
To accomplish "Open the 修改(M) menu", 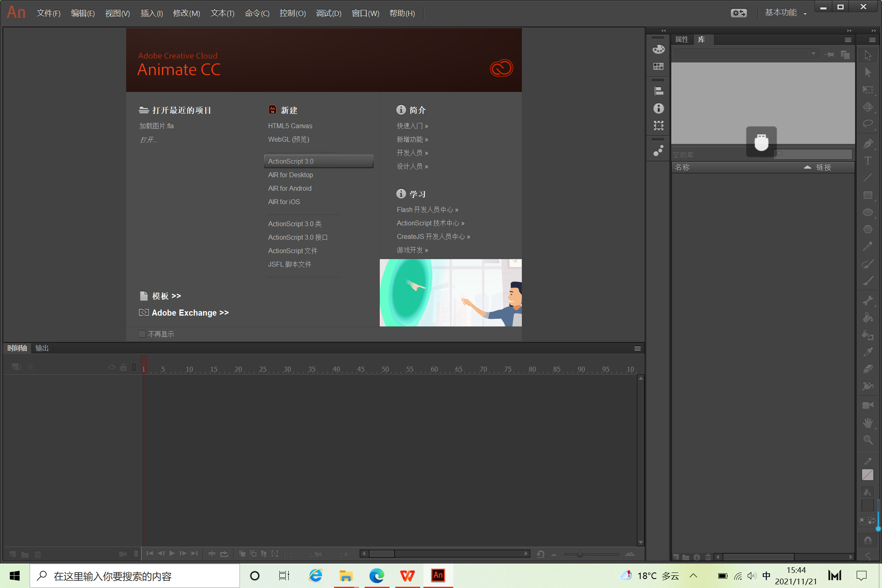I will pos(186,13).
